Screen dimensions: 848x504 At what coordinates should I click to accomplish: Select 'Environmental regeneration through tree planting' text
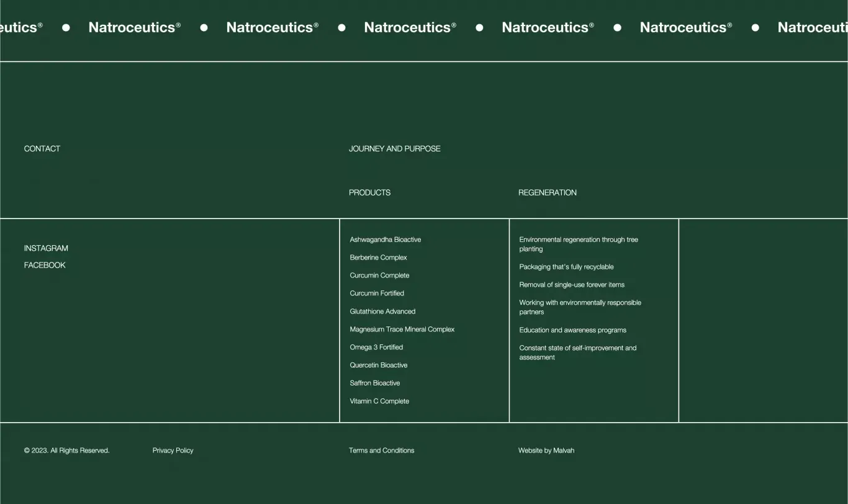(579, 245)
